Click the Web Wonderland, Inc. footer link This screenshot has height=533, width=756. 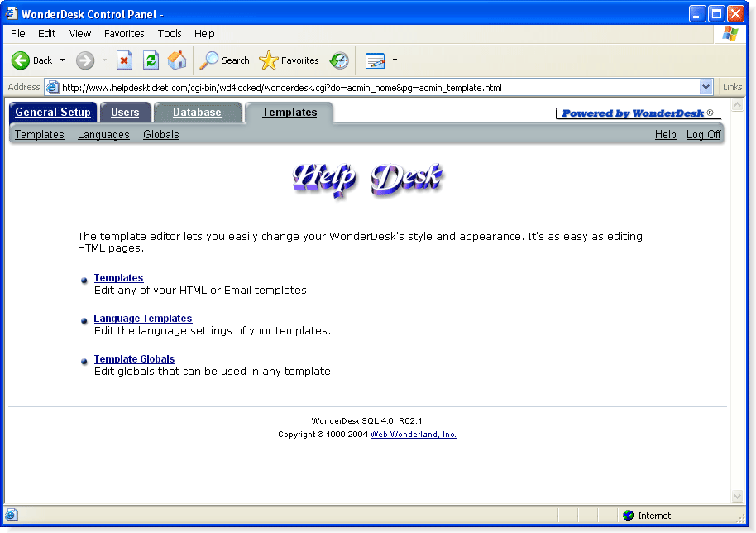414,435
